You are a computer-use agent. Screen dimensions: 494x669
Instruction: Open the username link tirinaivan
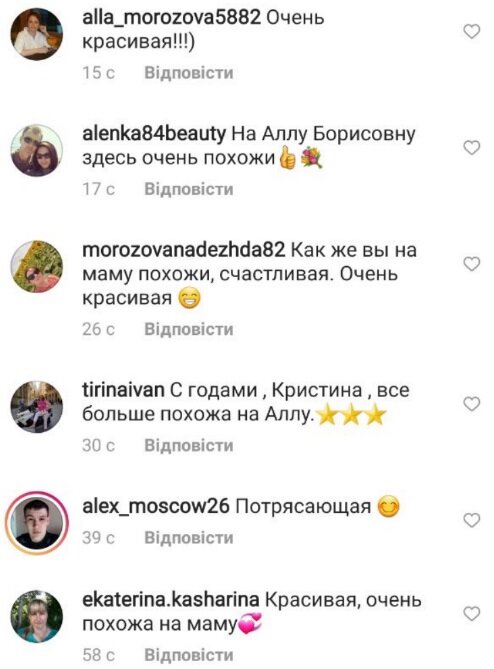(123, 390)
